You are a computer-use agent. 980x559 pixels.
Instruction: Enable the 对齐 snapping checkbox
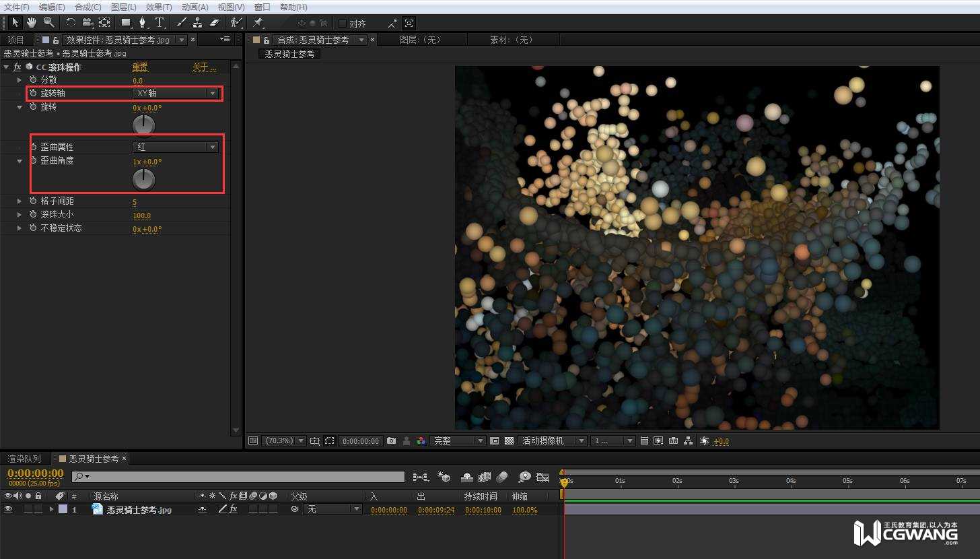(343, 23)
